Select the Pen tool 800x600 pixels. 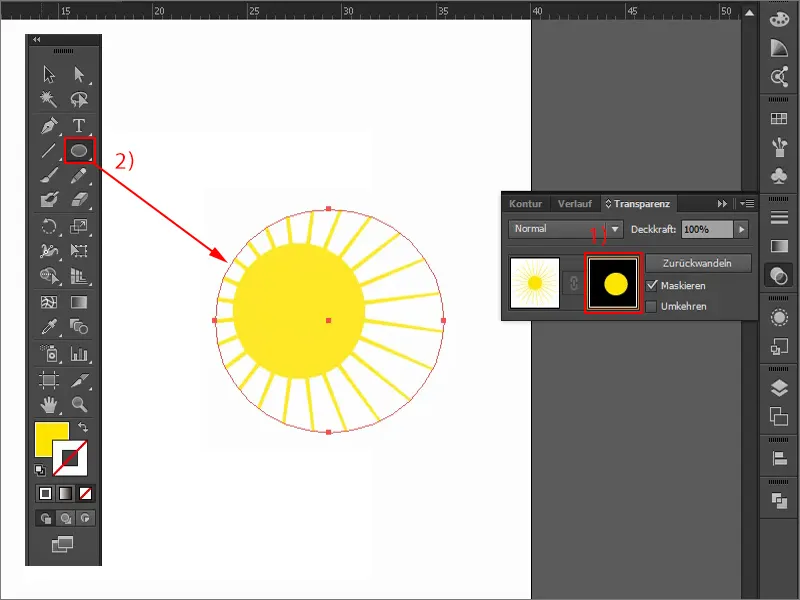coord(49,126)
